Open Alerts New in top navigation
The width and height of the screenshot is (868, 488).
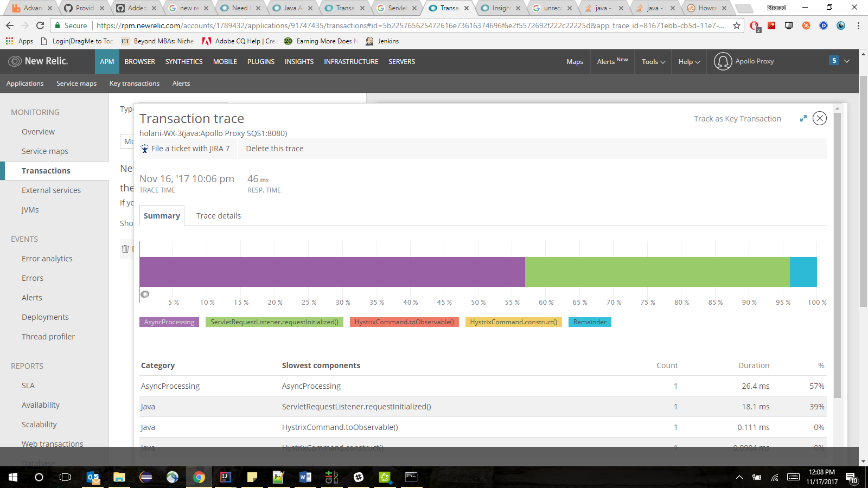(x=612, y=61)
